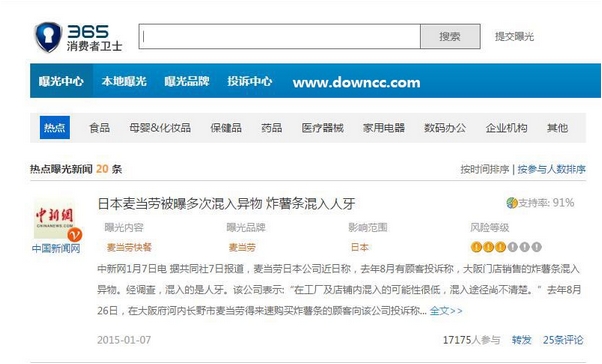
Task: Open the 日本麦当劳 news headline
Action: tap(226, 204)
